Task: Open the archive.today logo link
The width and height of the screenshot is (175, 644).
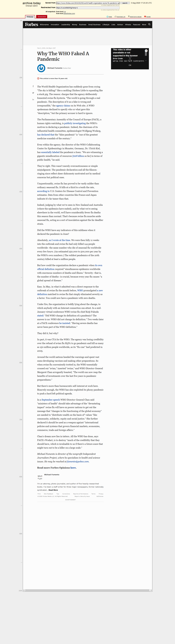Action: click(x=31, y=3)
